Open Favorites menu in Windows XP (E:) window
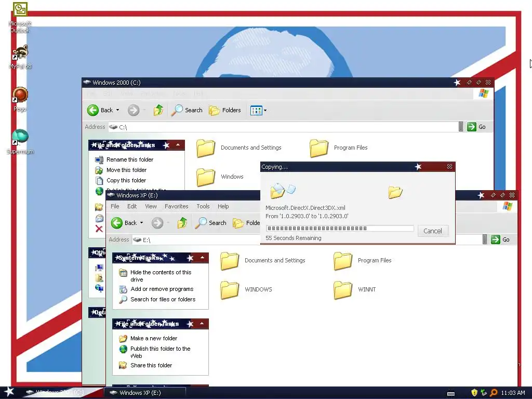This screenshot has width=532, height=399. (177, 206)
